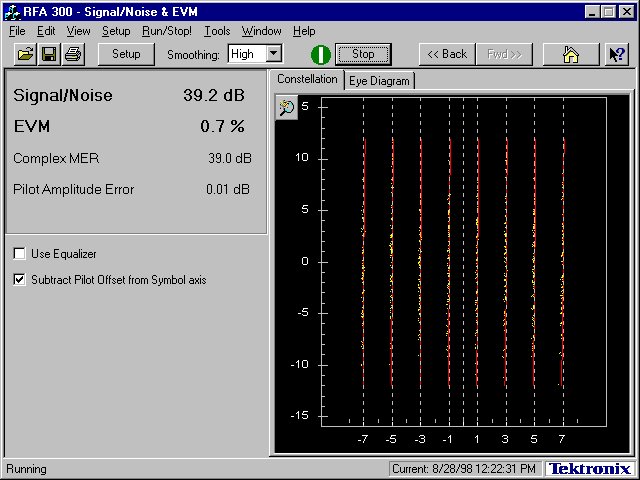Screen dimensions: 640x480
Task: Click the EVM 0.7 % reading
Action: tap(222, 126)
